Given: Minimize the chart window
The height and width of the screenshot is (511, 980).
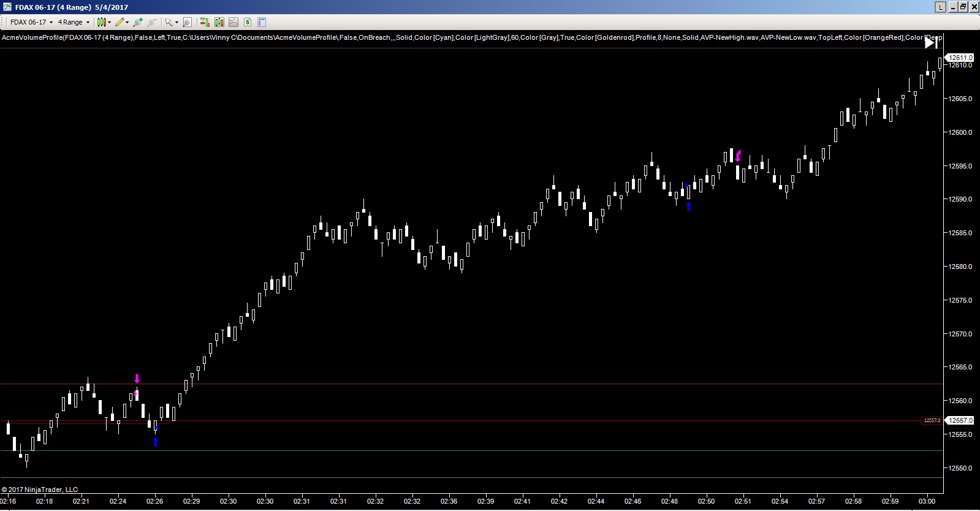Looking at the screenshot, I should (953, 7).
